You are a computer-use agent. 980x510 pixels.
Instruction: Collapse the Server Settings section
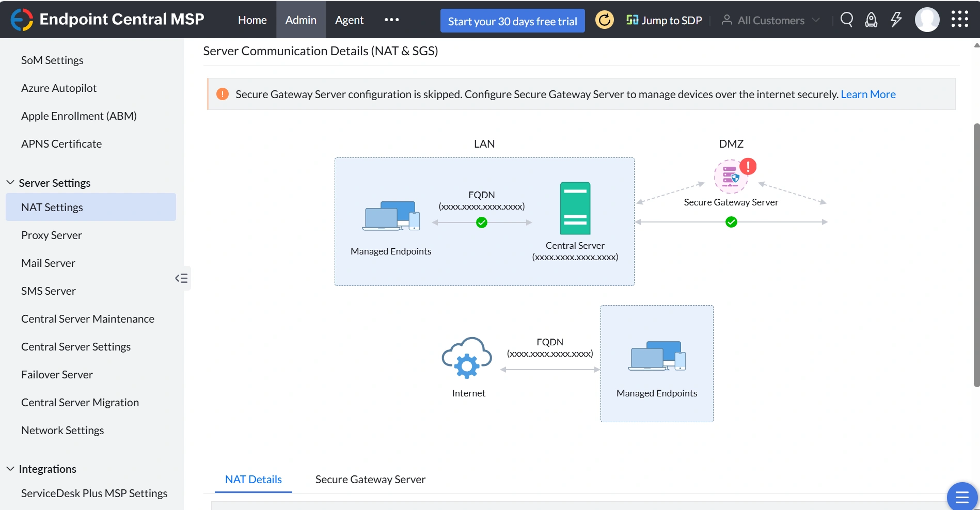click(x=10, y=183)
